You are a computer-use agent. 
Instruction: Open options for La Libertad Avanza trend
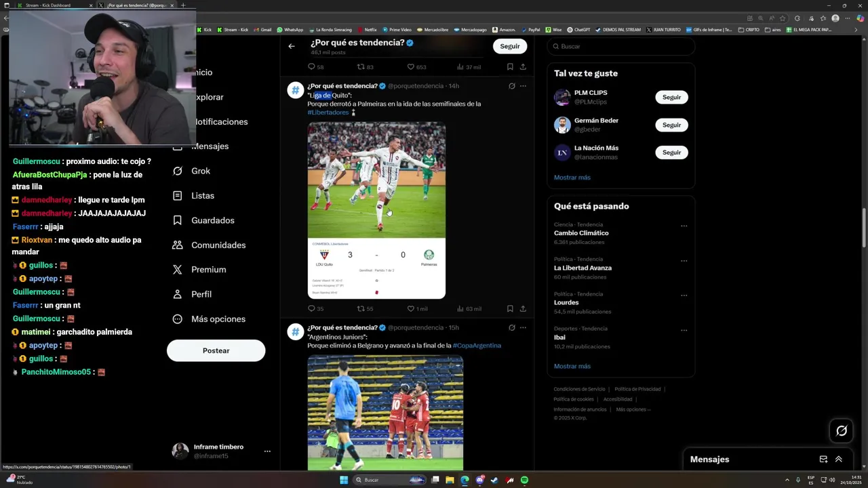684,261
